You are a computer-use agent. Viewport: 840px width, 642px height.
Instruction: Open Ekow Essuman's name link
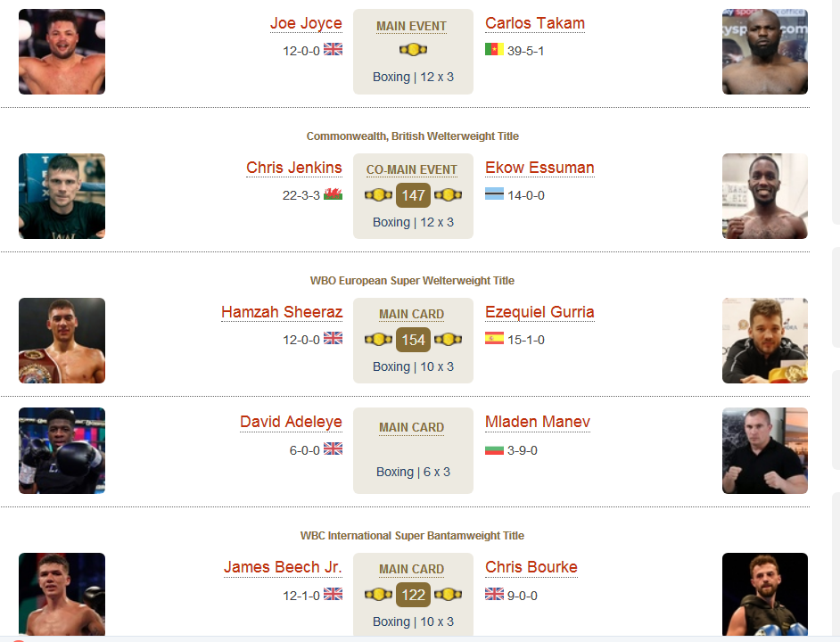coord(539,168)
